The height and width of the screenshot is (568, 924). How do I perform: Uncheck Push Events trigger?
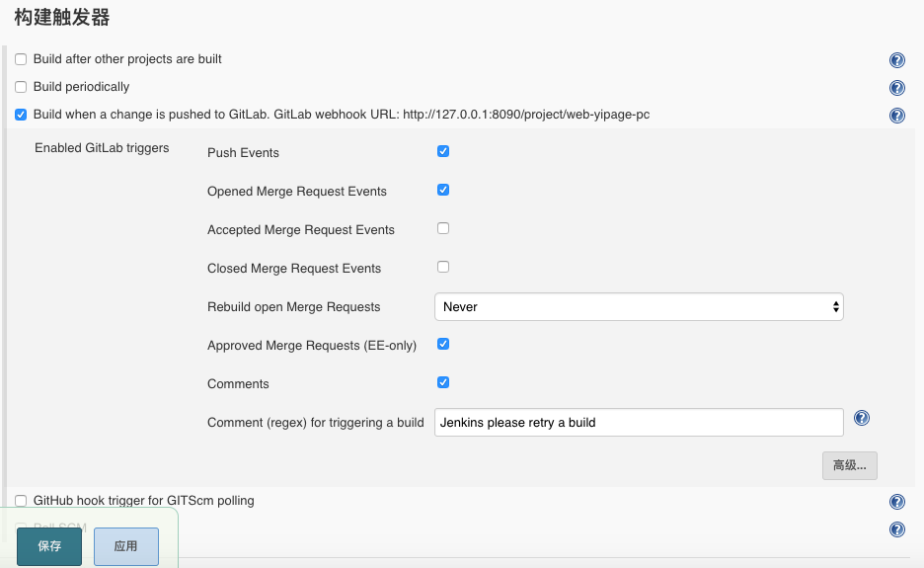443,151
